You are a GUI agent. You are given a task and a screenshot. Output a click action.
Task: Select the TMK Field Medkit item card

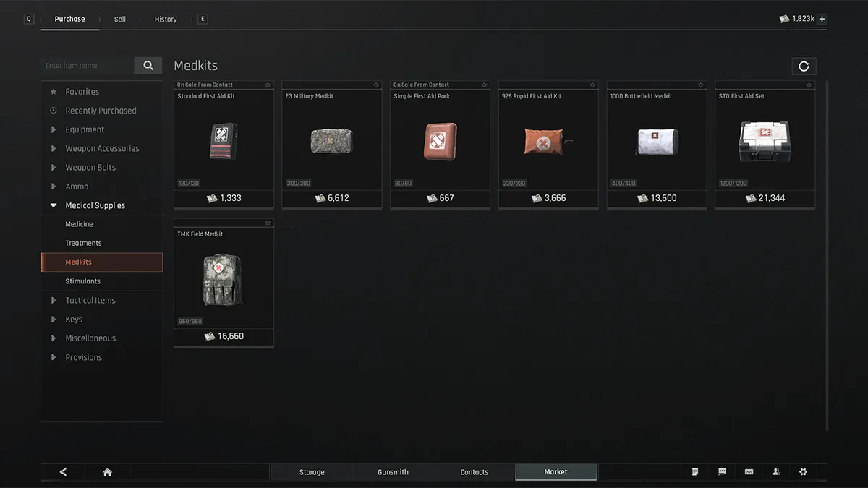tap(224, 283)
